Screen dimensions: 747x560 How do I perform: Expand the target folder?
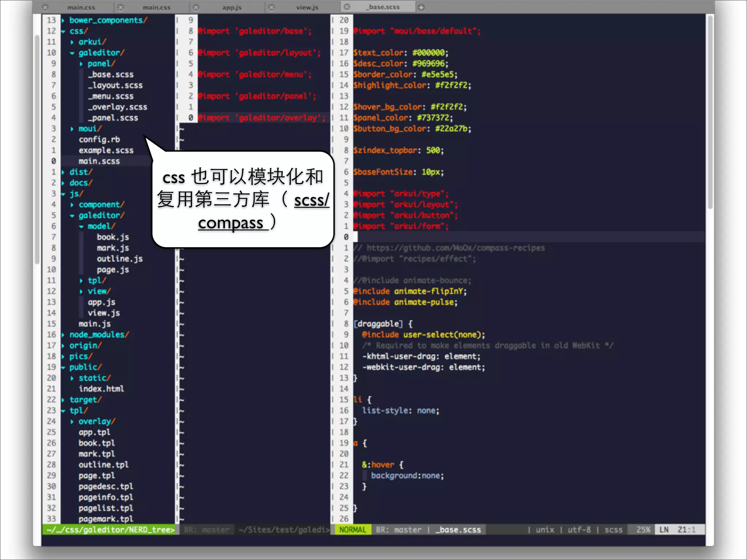coord(63,400)
